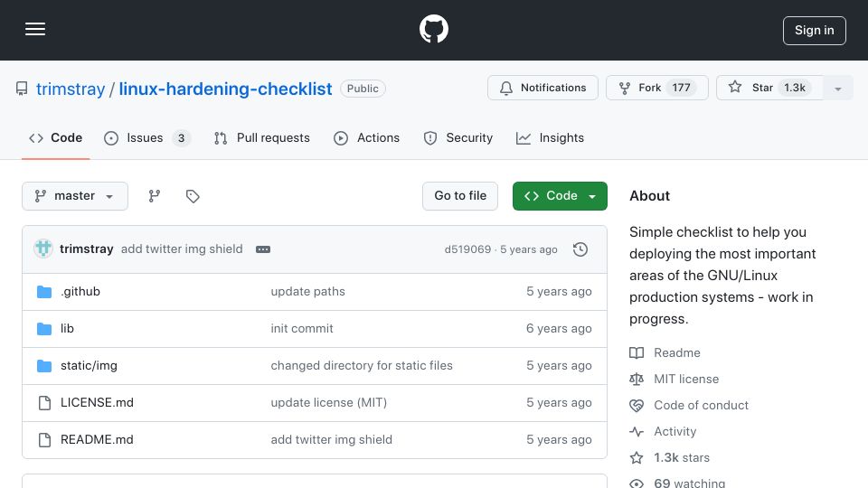Image resolution: width=868 pixels, height=488 pixels.
Task: Open the trimstray owner profile link
Action: pos(71,89)
